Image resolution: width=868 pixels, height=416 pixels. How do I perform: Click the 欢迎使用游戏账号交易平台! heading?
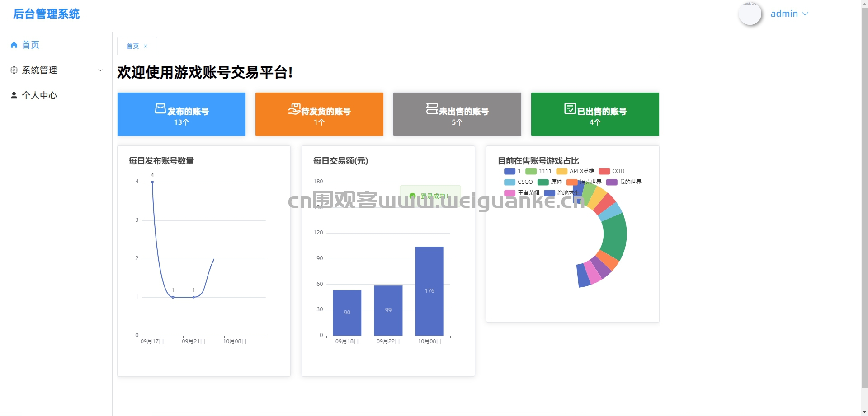205,72
